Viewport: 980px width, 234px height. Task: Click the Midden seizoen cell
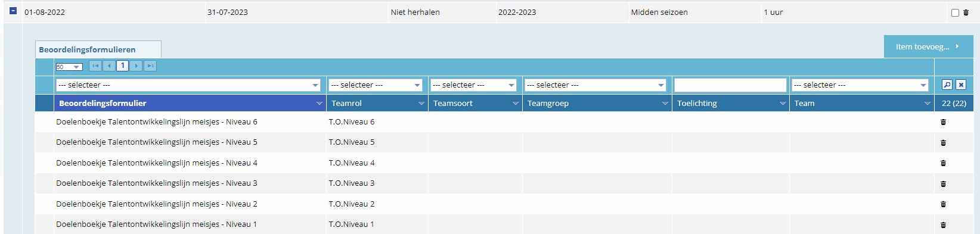659,12
